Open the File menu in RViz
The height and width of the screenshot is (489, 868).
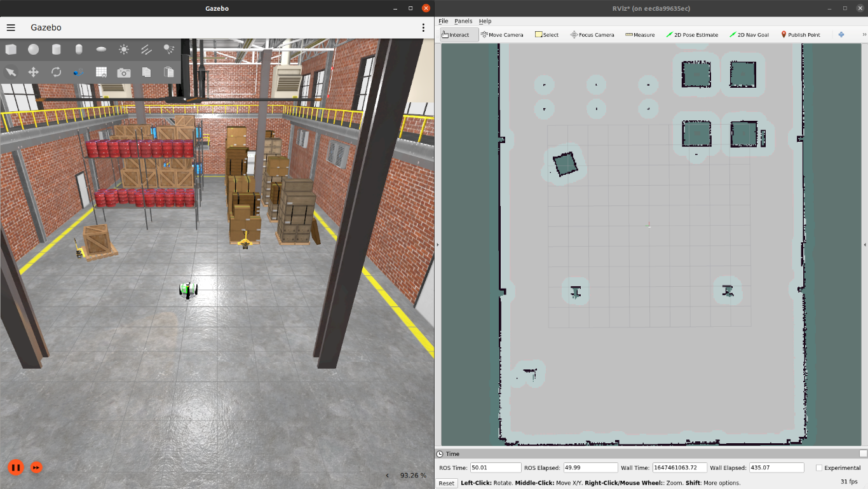[x=443, y=21]
